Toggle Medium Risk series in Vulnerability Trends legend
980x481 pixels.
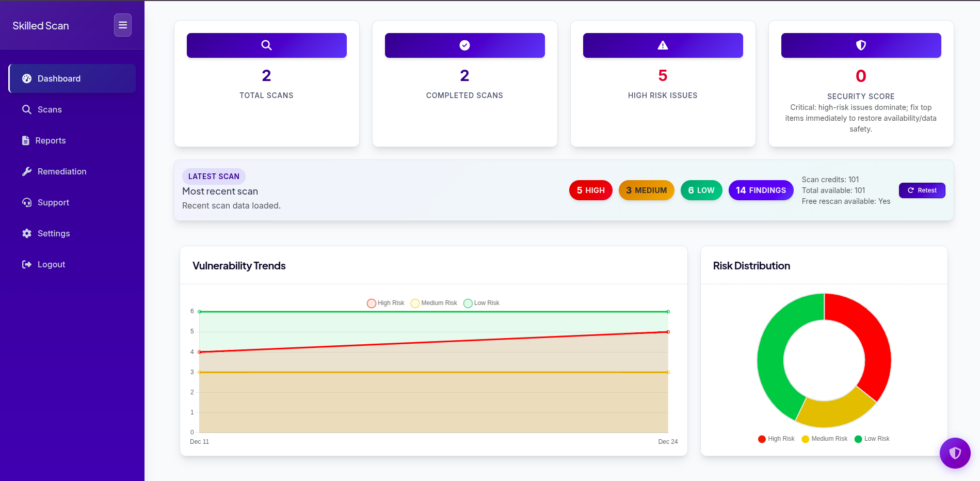pyautogui.click(x=433, y=303)
